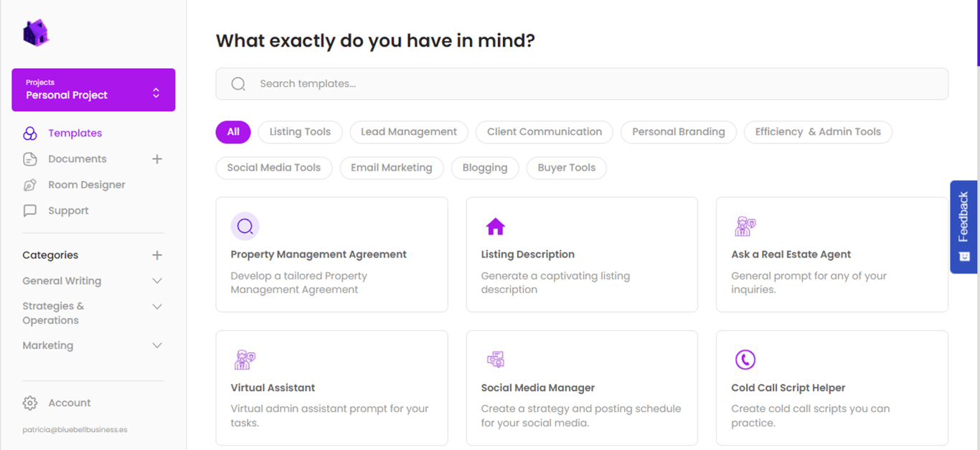Open the Feedback side button

point(964,227)
